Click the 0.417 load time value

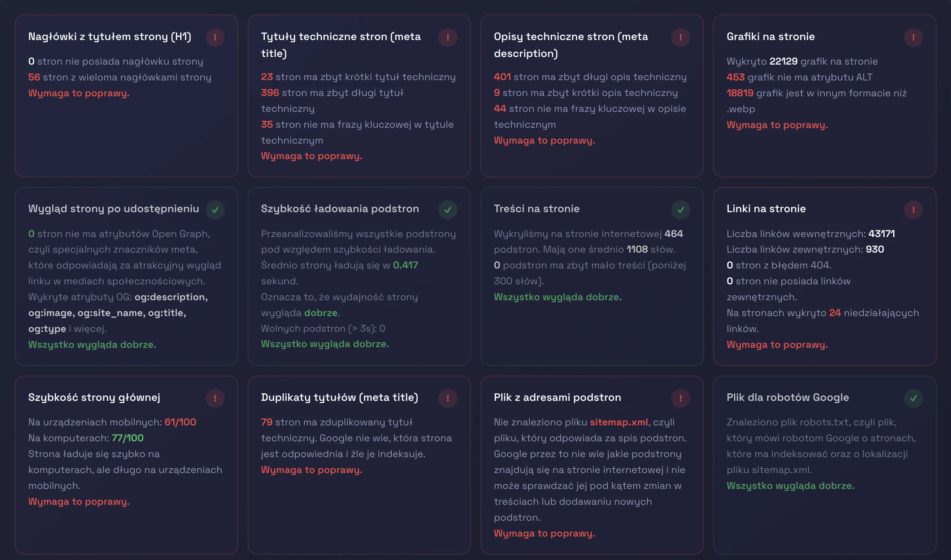405,265
